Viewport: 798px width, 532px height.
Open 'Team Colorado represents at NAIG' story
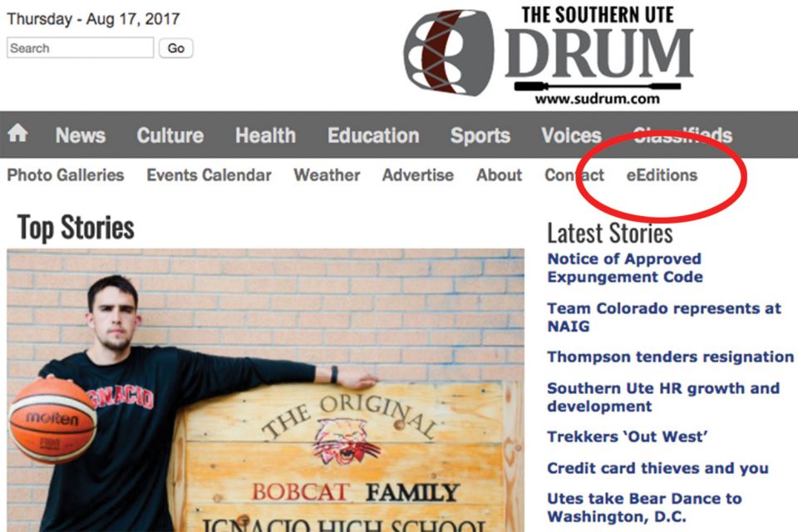click(x=663, y=318)
